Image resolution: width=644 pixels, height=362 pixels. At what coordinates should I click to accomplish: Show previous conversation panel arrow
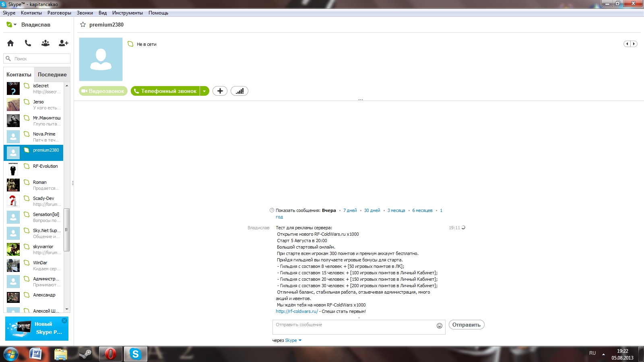point(627,44)
